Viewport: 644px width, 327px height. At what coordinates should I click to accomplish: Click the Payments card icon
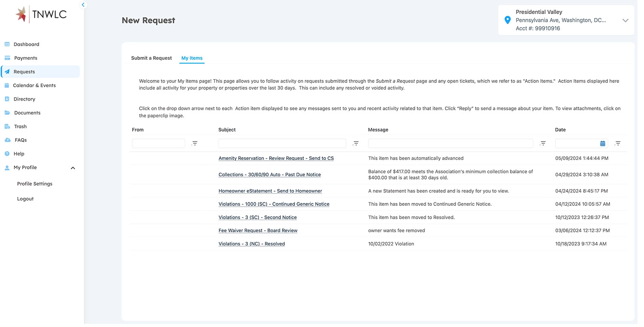pyautogui.click(x=7, y=58)
